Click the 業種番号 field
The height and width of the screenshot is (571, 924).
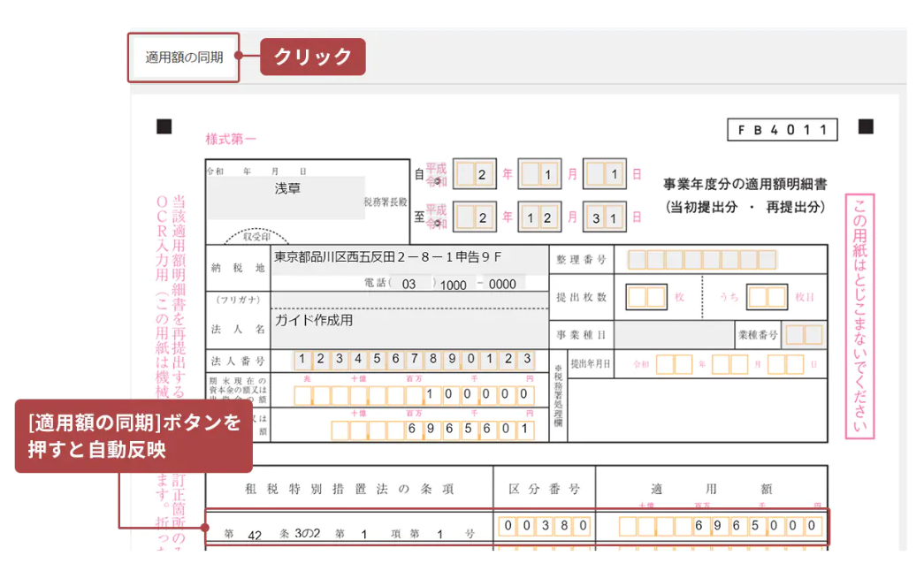tap(804, 335)
